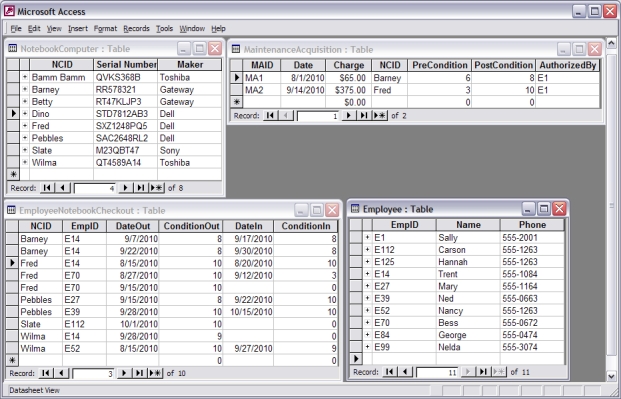Open the Format menu
The width and height of the screenshot is (621, 399).
[105, 29]
